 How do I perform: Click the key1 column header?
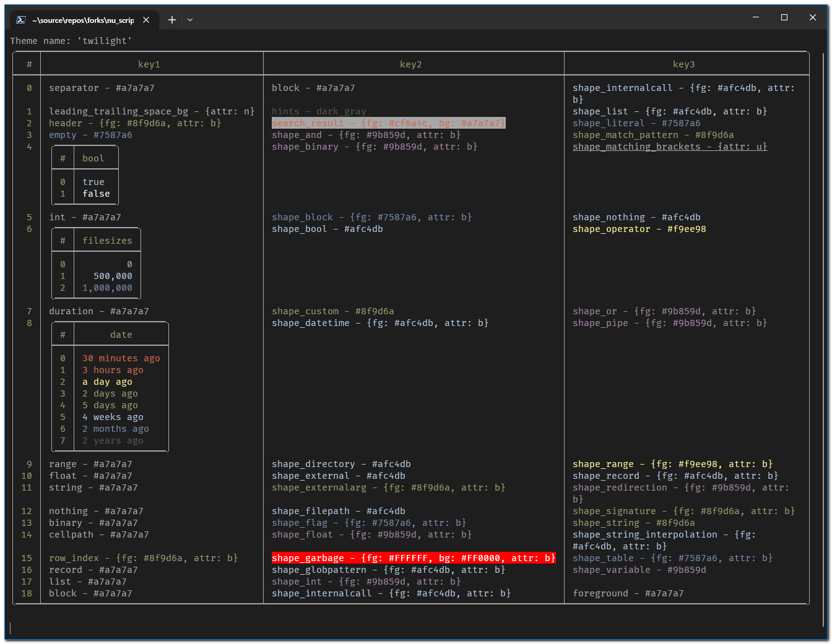coord(149,64)
